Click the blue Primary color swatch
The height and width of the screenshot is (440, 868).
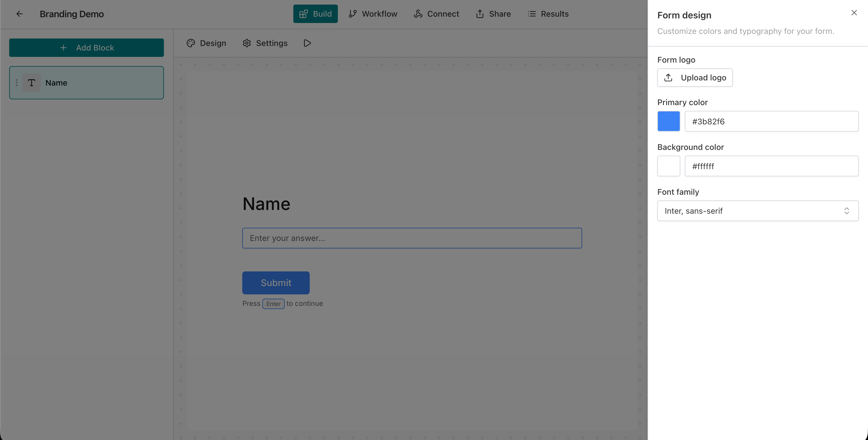click(669, 121)
